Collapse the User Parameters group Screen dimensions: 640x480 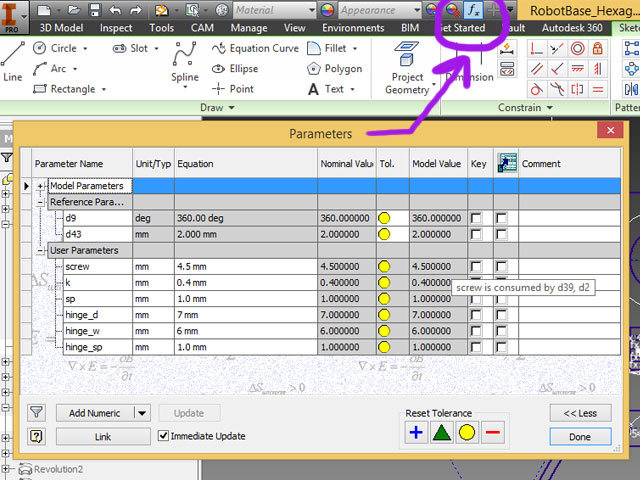tap(40, 251)
